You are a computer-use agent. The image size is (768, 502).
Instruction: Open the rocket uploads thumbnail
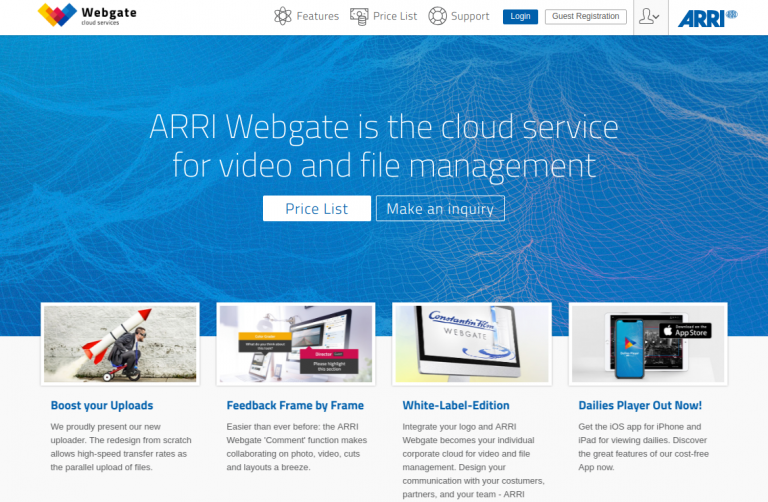pyautogui.click(x=120, y=344)
